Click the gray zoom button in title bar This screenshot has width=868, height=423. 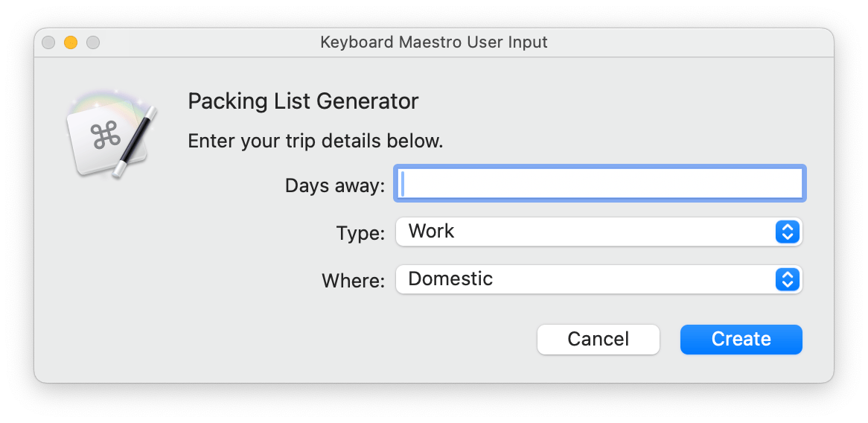coord(93,42)
